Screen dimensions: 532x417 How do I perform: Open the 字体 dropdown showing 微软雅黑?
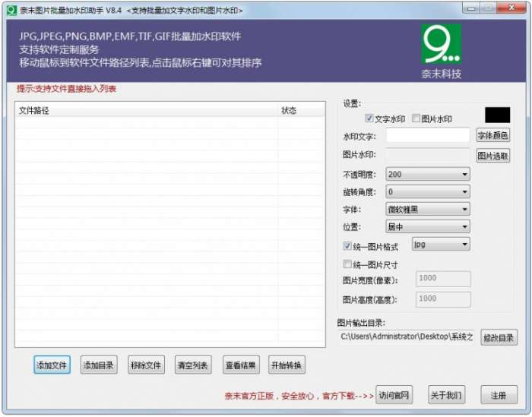[x=428, y=209]
